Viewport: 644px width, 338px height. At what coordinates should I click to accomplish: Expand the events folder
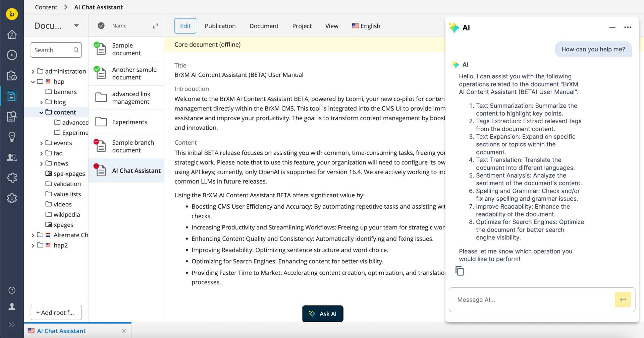coord(42,143)
